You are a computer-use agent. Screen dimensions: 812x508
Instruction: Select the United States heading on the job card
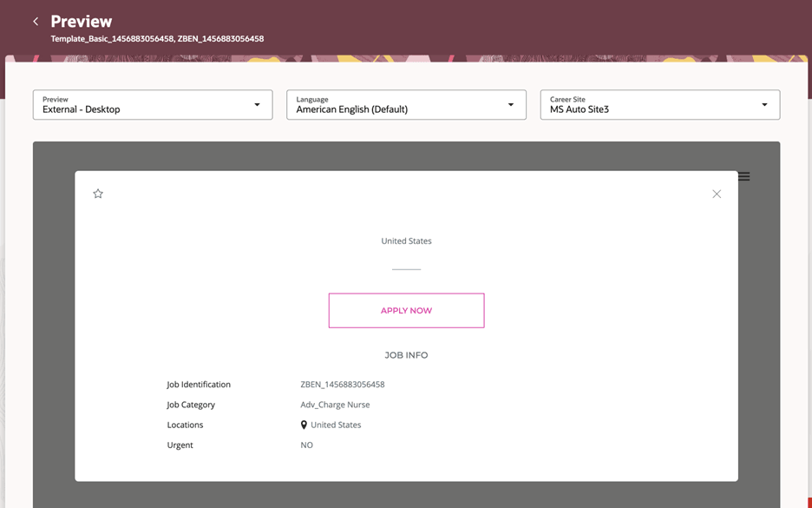[406, 241]
